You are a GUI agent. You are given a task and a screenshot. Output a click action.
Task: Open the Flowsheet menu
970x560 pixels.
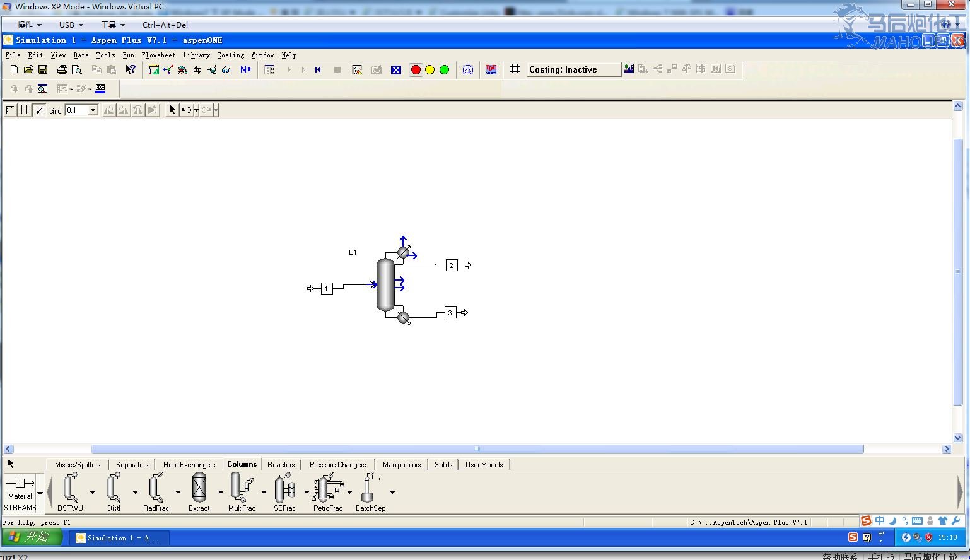[x=158, y=55]
